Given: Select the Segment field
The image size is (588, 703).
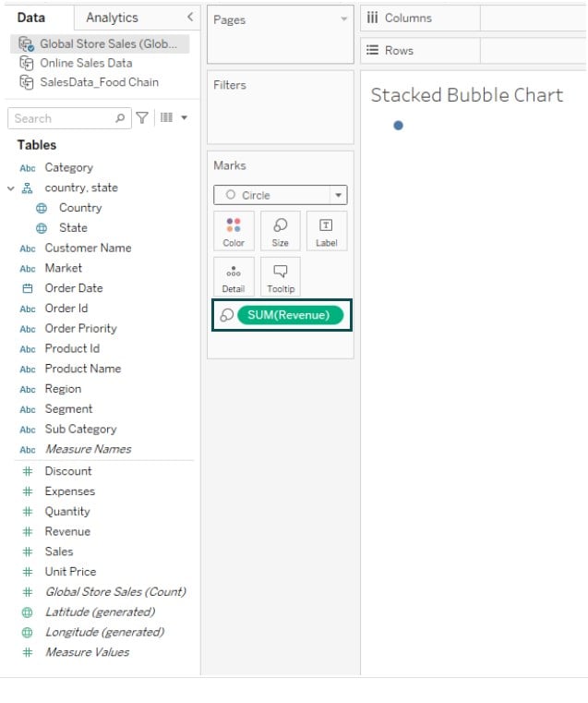Looking at the screenshot, I should coord(68,409).
